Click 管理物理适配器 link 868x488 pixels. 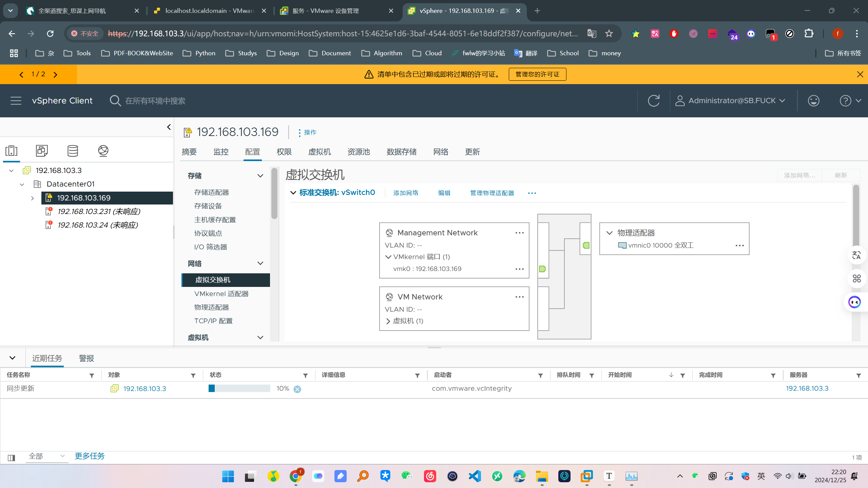pos(492,193)
